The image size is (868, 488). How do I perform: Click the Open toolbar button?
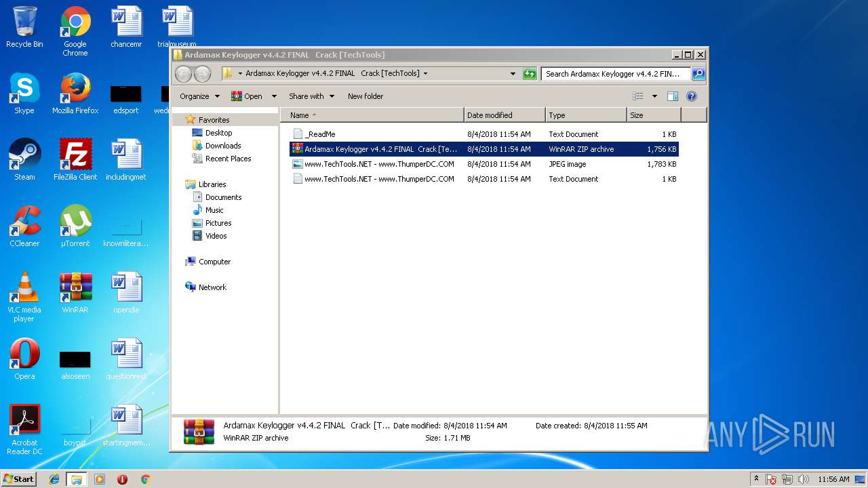[x=248, y=96]
